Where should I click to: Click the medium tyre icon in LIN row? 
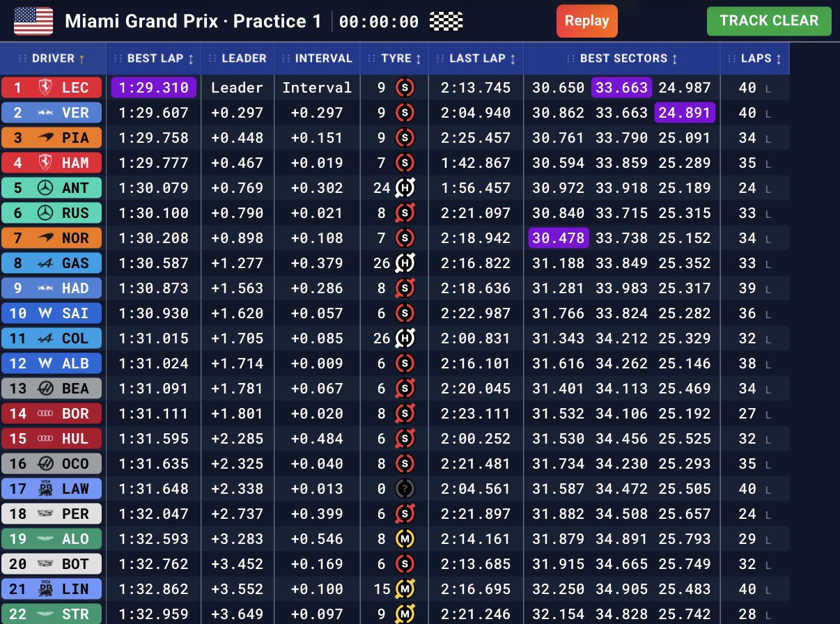405,589
